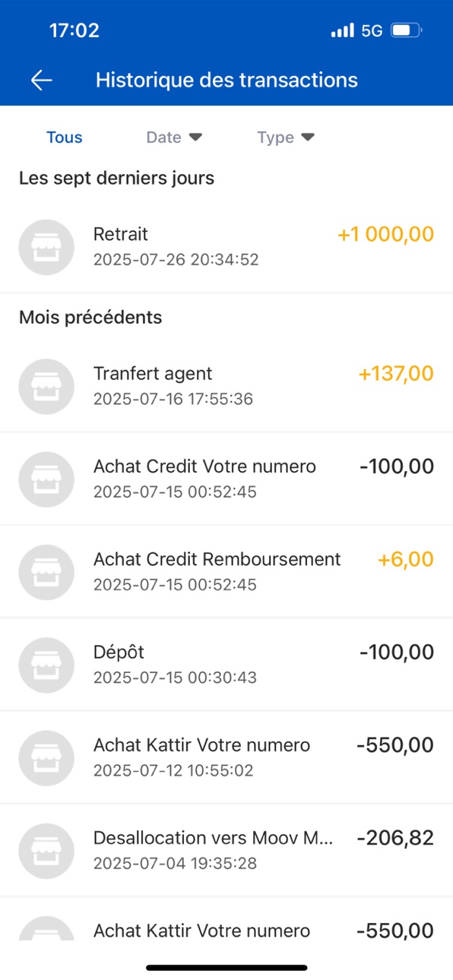Open Achat Kattir transaction dated 2025-07-12
The height and width of the screenshot is (980, 453).
(226, 757)
